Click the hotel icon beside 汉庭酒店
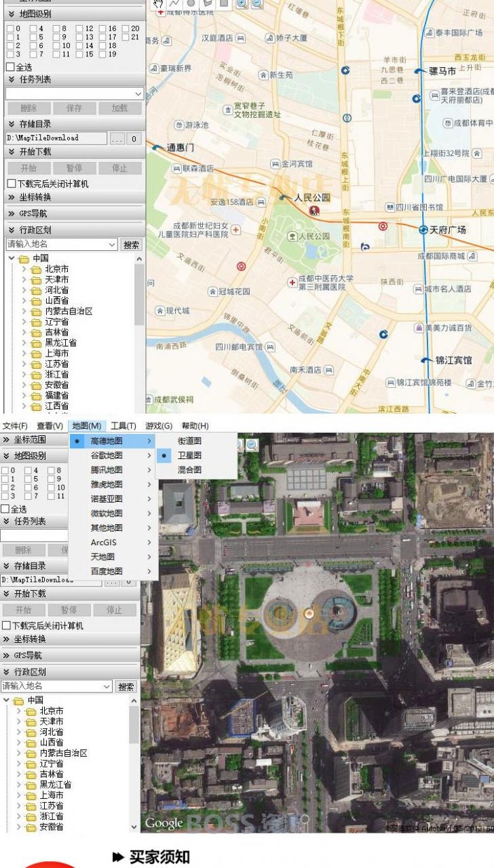494x868 pixels. point(240,38)
